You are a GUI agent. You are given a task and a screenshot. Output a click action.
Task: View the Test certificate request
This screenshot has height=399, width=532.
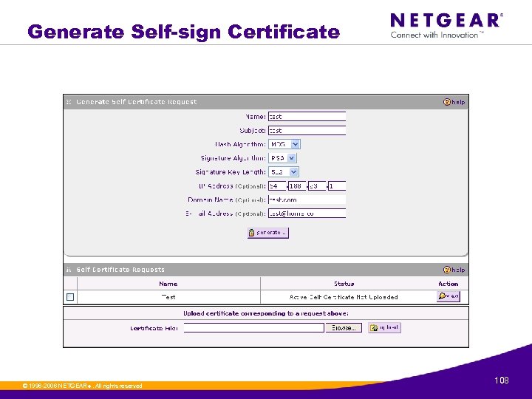click(449, 296)
